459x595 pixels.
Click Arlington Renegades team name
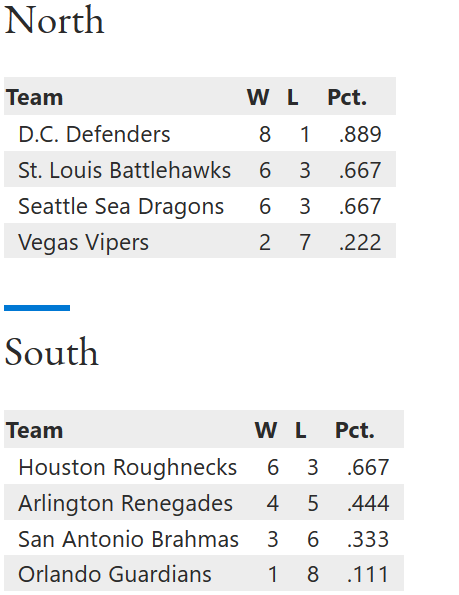pos(125,504)
